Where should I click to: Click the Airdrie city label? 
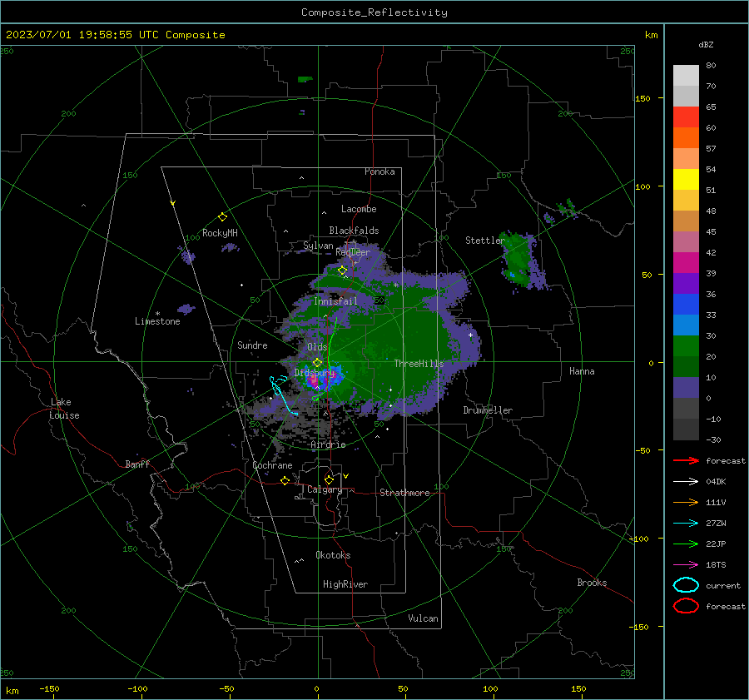click(328, 444)
